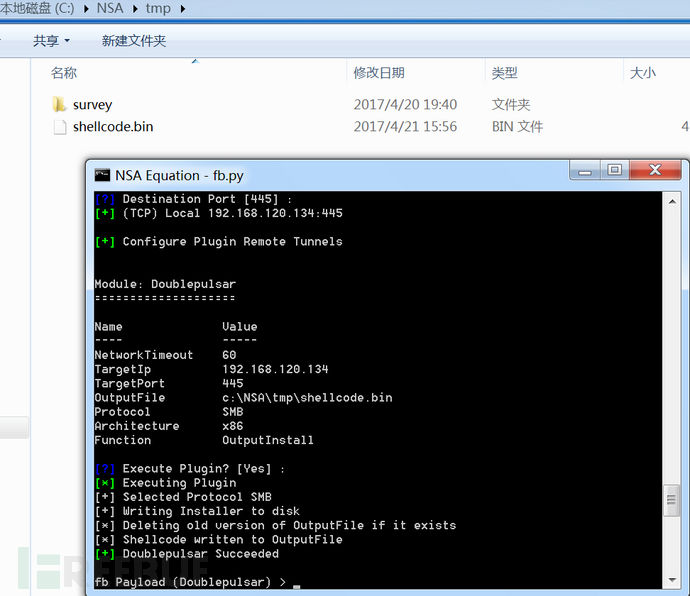Click the NSA Equation - fb.py title text
Viewport: 690px width, 596px height.
click(179, 176)
